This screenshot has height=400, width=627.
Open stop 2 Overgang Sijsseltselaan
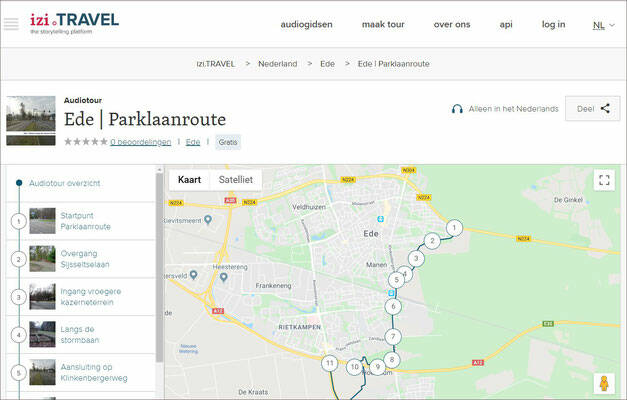point(81,259)
